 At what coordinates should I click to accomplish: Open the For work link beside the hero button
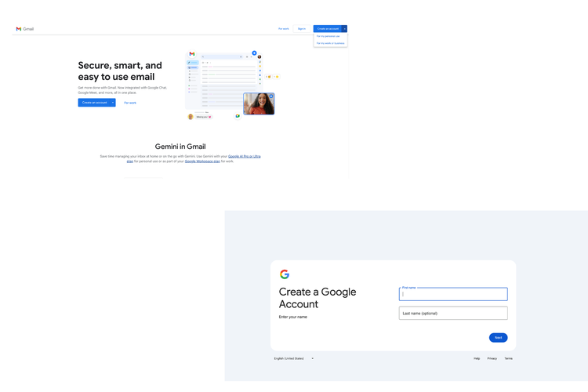(130, 103)
